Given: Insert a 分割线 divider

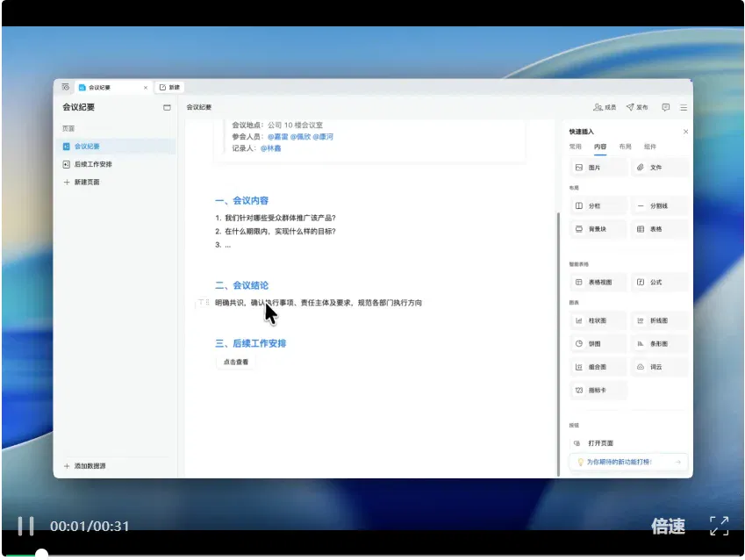Looking at the screenshot, I should 659,206.
